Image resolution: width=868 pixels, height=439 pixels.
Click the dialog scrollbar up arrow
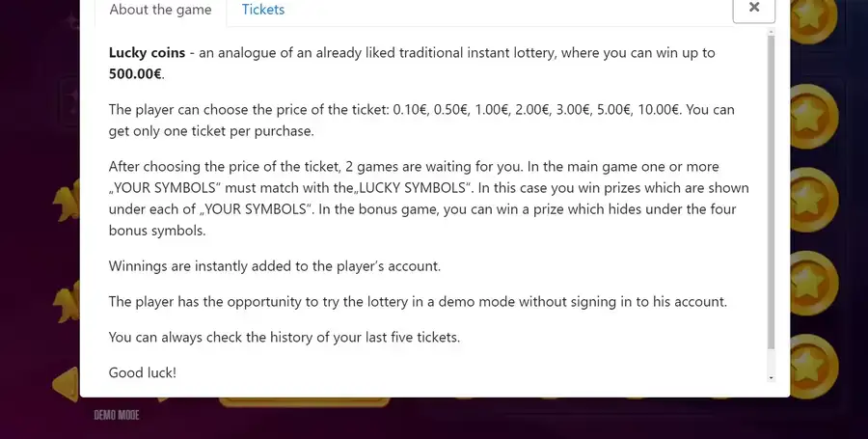[x=772, y=32]
